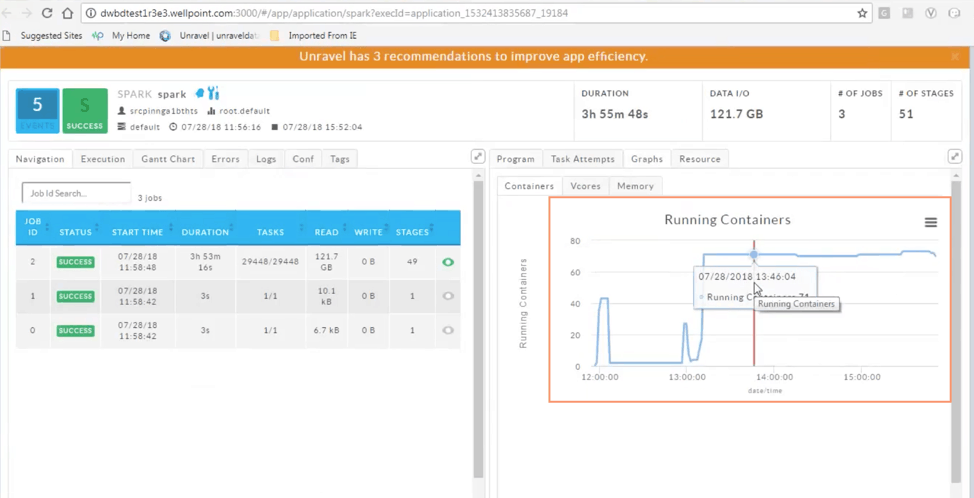Click the user icon beside srcpinnga1bthts
Viewport: 974px width, 498px height.
pyautogui.click(x=121, y=111)
